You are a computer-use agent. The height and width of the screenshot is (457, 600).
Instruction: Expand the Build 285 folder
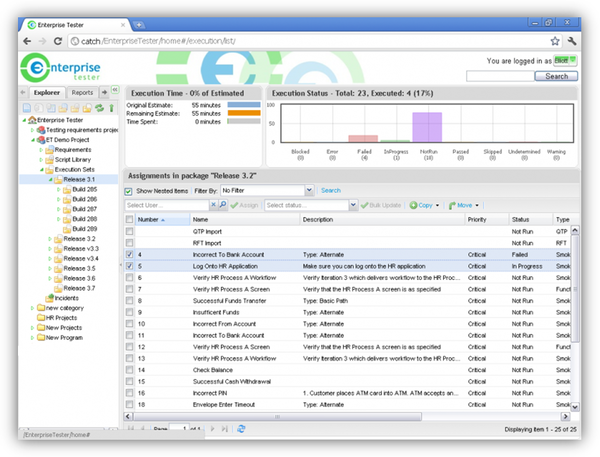click(x=58, y=189)
